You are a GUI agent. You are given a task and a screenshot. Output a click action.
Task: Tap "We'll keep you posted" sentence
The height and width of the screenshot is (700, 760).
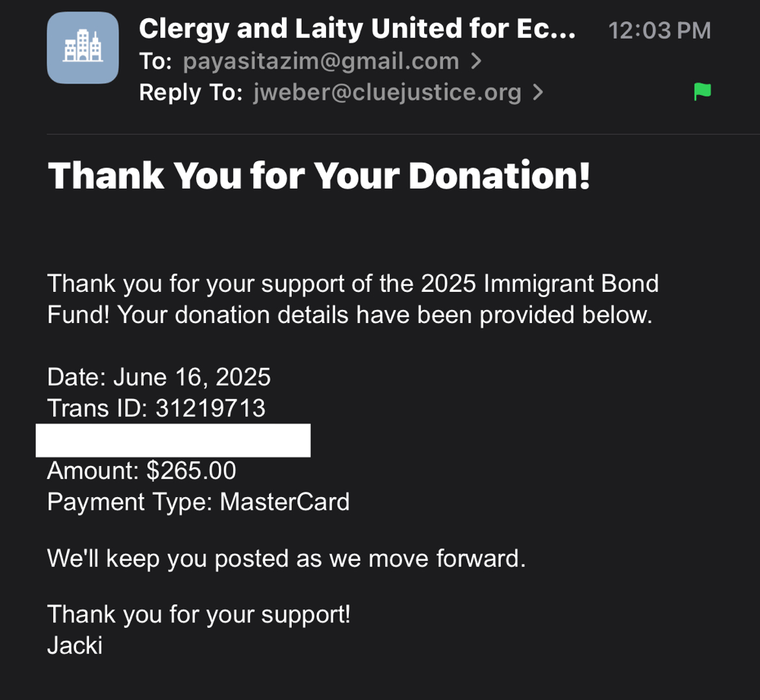tap(287, 559)
